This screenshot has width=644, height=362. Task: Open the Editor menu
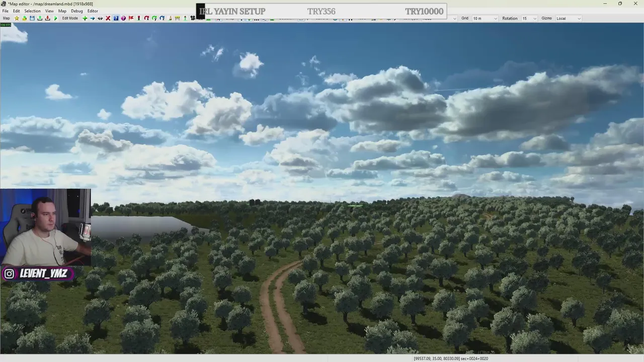[93, 11]
